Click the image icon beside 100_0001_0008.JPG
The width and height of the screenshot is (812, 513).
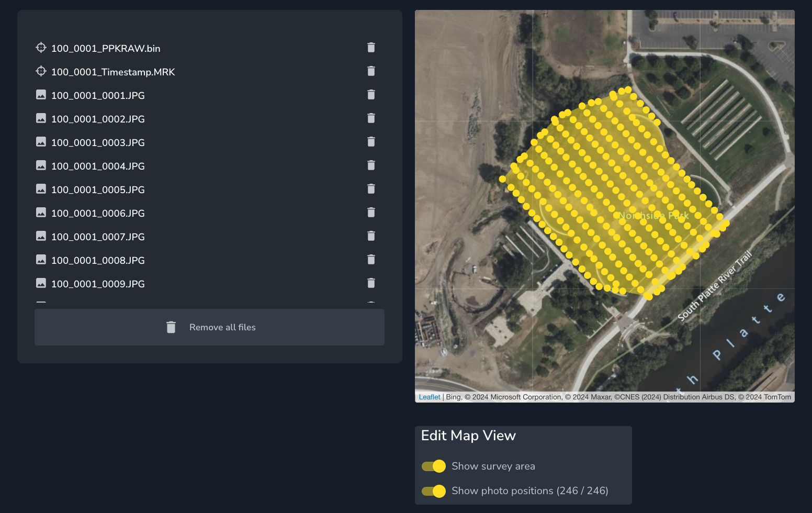coord(41,260)
